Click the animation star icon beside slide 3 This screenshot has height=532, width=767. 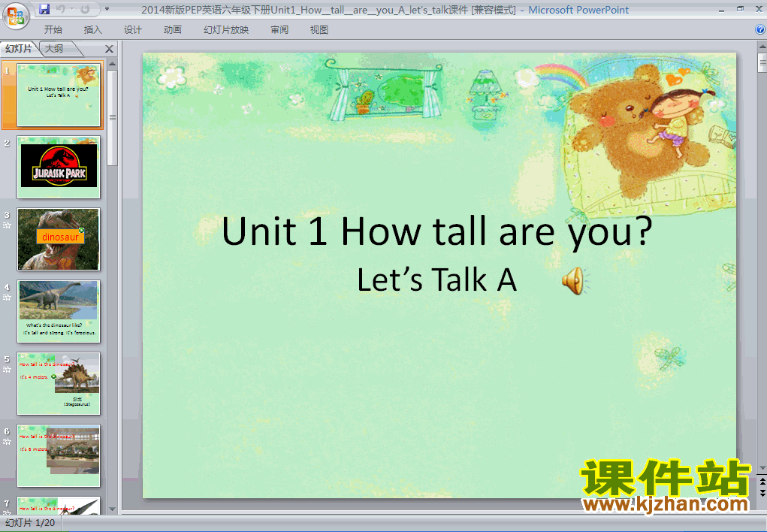(x=7, y=225)
